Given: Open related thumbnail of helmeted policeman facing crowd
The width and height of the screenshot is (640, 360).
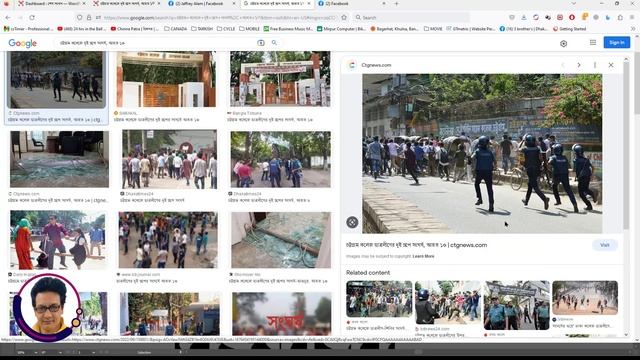Looking at the screenshot, I should pos(448,302).
